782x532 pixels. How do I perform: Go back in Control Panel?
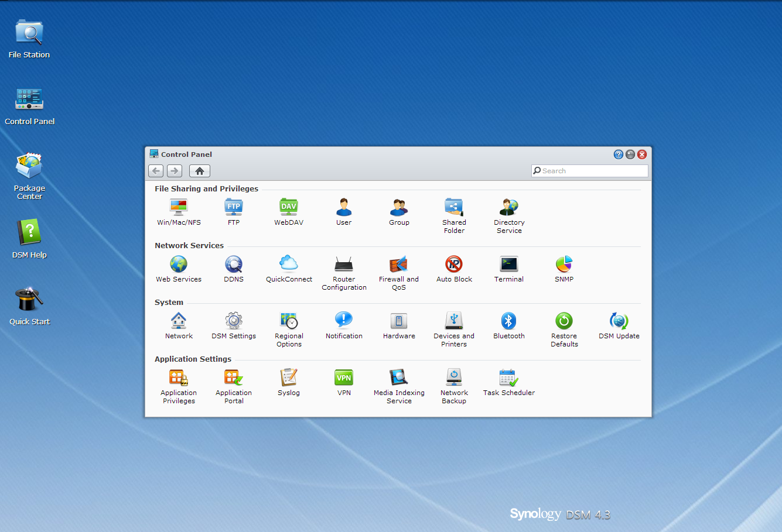point(156,171)
